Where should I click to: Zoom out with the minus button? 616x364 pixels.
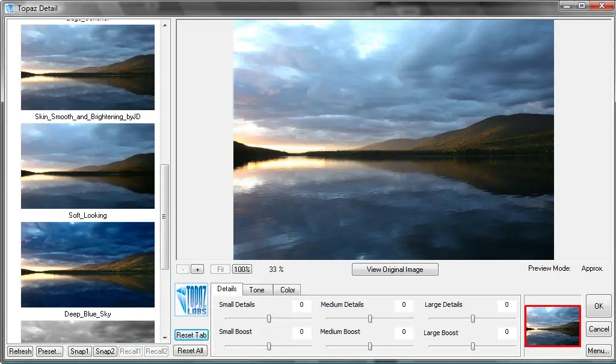tap(183, 270)
